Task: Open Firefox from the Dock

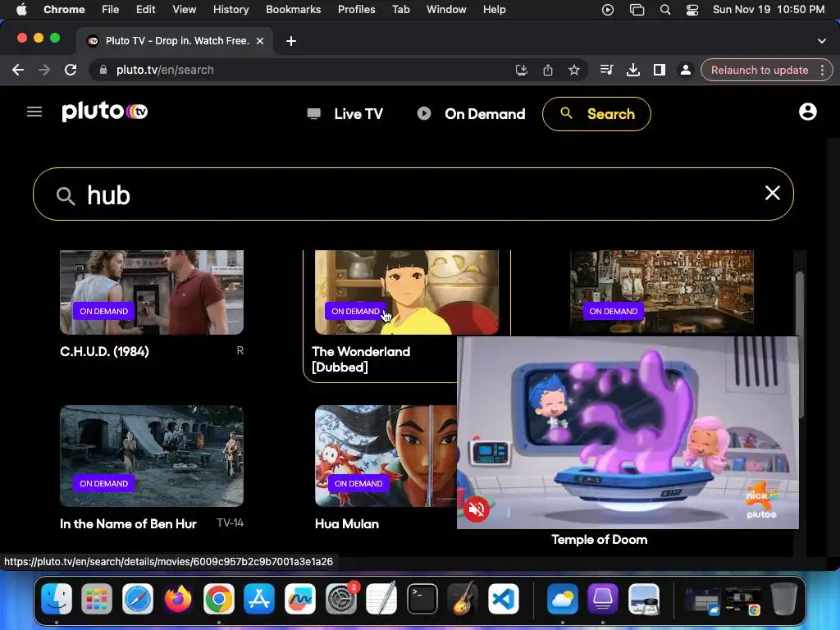Action: click(178, 598)
